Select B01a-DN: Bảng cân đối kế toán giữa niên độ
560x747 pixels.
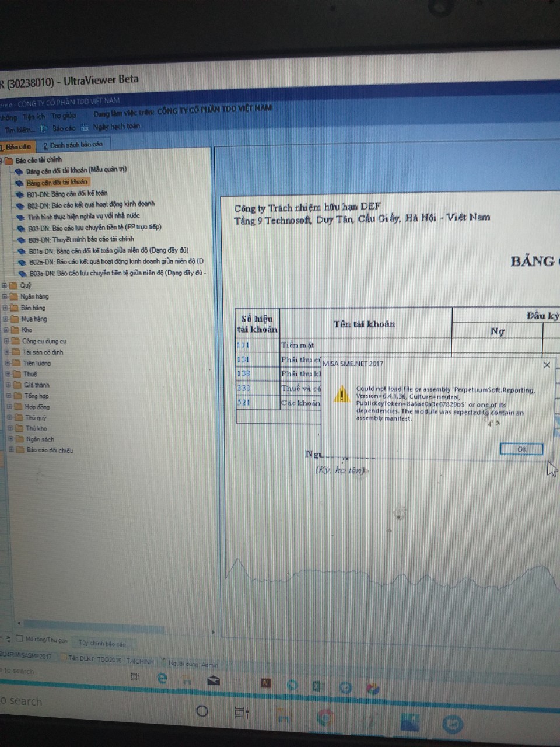[108, 250]
